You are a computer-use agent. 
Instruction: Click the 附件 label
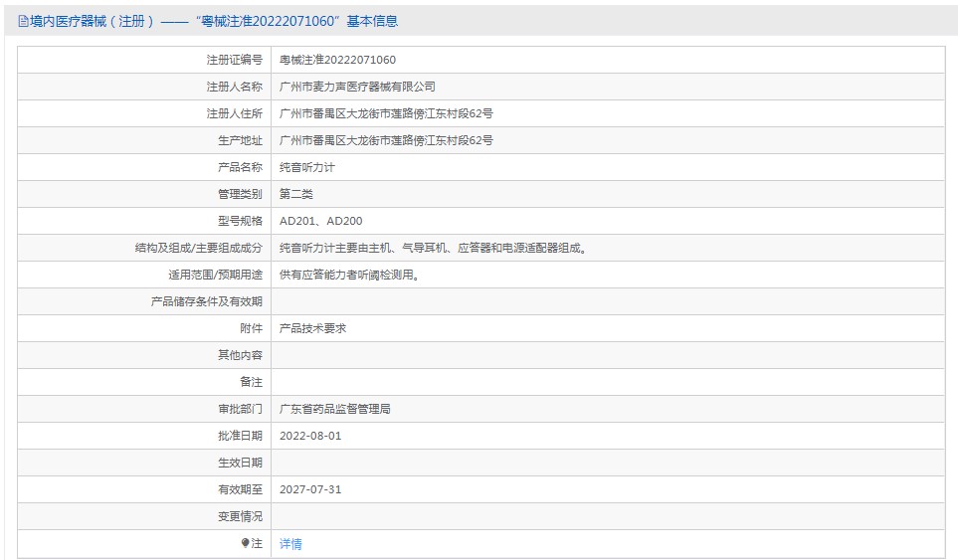[251, 328]
